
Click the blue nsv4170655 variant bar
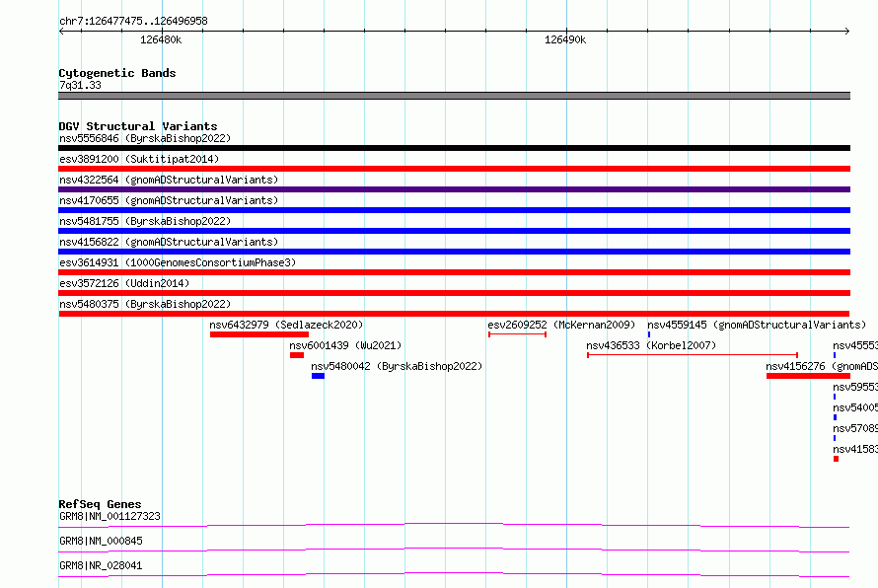click(454, 210)
